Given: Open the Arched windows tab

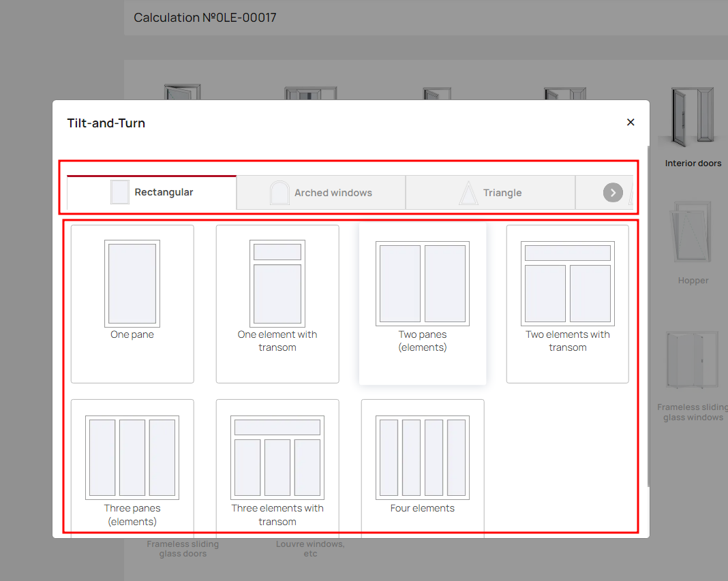Looking at the screenshot, I should 321,193.
